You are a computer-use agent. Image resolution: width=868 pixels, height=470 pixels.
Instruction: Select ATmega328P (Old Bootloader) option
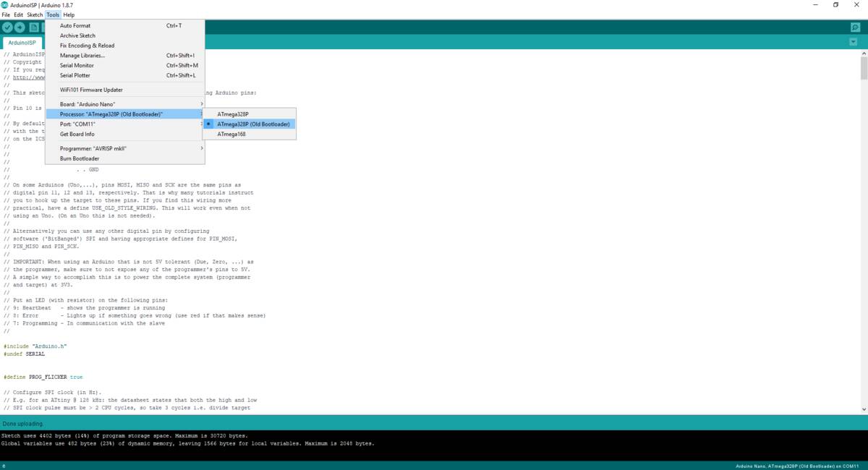(250, 124)
